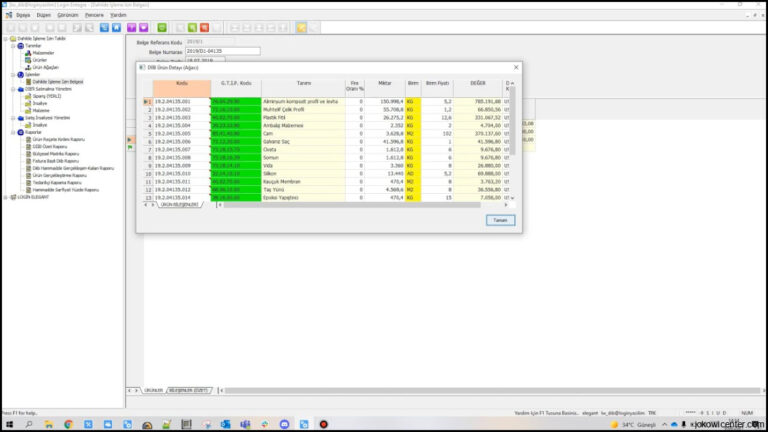Screen dimensions: 768x432
Task: Click the yellow highlighted toolbar icon
Action: pos(301,27)
